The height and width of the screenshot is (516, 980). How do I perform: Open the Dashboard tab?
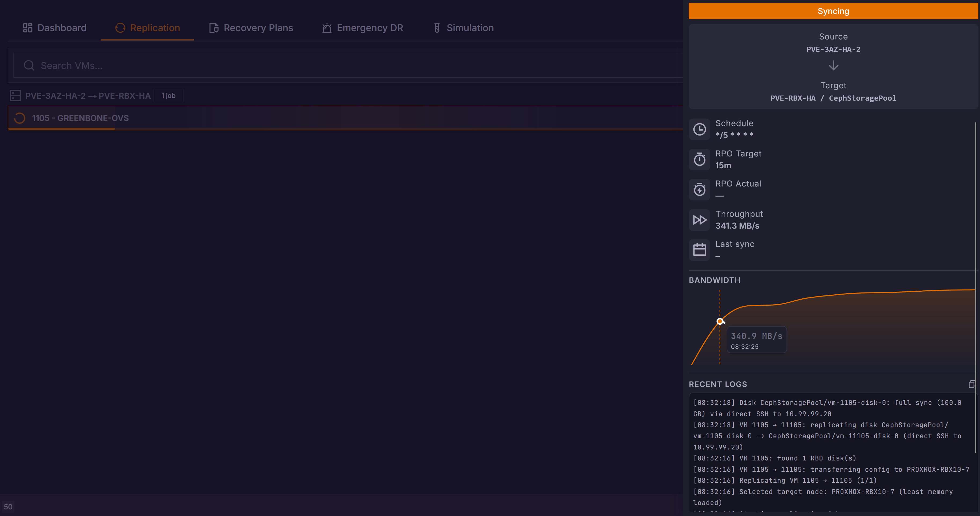click(x=54, y=28)
